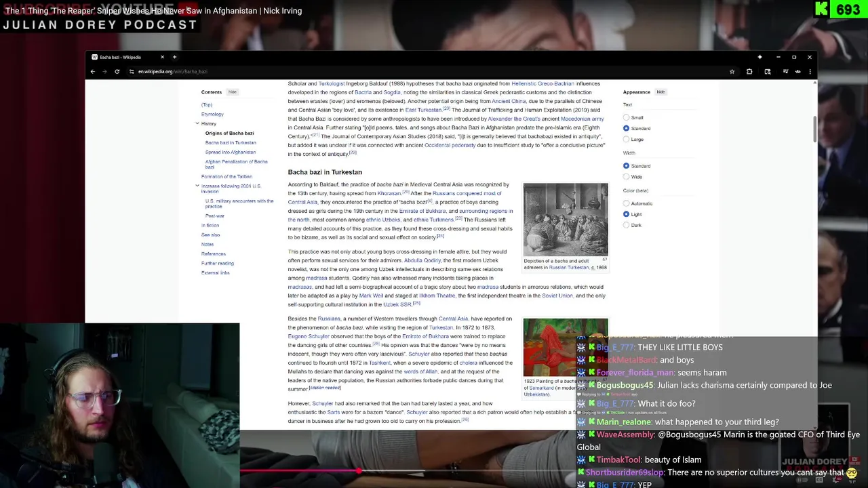Go to Origins of Bacha bazi section
Screen dimensions: 868x488
coord(229,133)
